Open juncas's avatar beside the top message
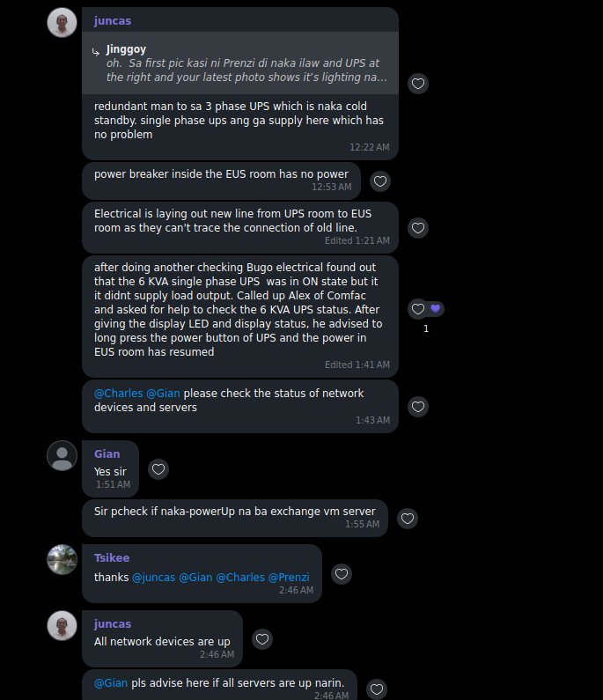 tap(62, 22)
